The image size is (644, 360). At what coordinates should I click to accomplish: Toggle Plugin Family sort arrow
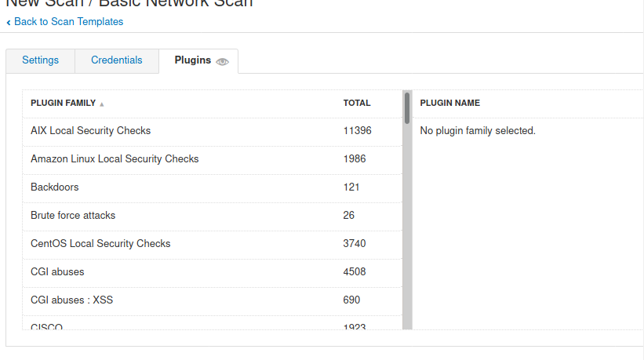point(101,104)
